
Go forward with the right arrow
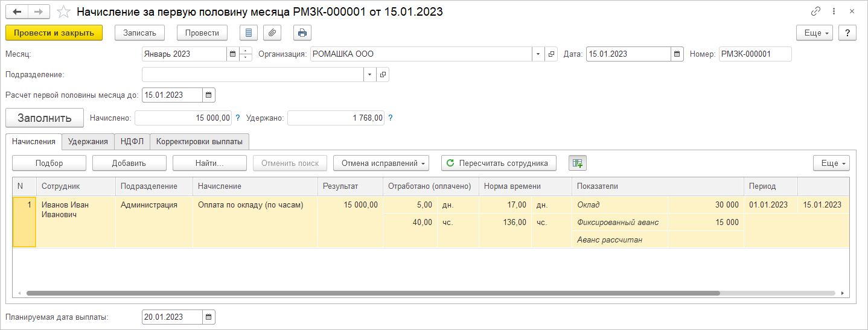coord(39,11)
